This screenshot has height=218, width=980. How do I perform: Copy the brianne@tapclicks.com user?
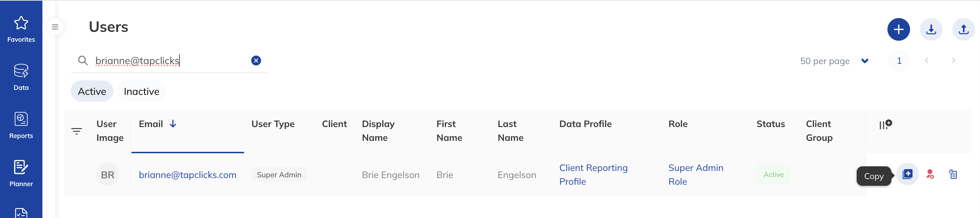tap(907, 174)
